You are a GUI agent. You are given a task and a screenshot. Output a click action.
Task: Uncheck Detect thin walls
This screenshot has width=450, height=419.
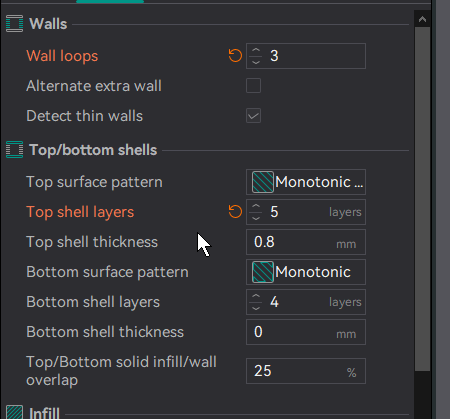253,116
